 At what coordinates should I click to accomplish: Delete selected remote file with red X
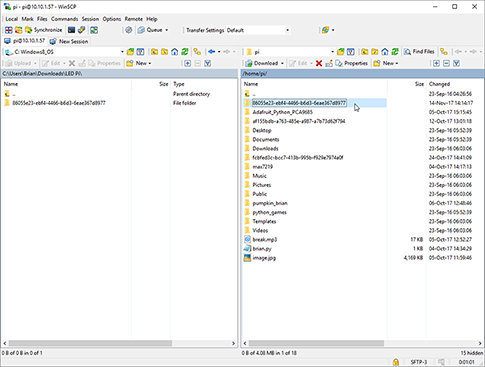(319, 63)
